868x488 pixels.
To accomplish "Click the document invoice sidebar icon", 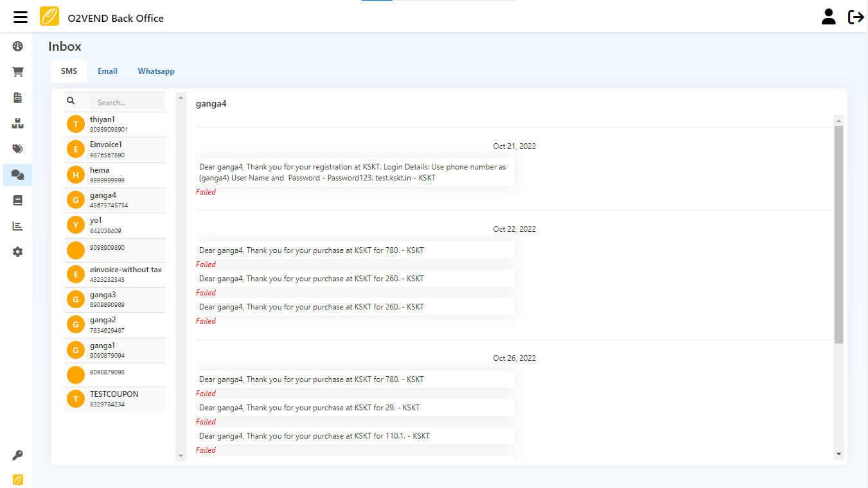I will (x=18, y=98).
